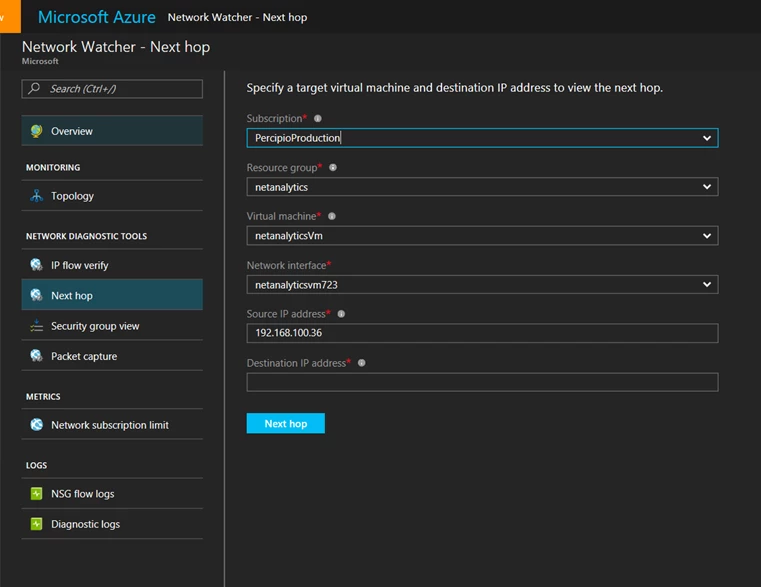This screenshot has width=761, height=587.
Task: Expand the Network interface dropdown arrow
Action: [x=707, y=284]
